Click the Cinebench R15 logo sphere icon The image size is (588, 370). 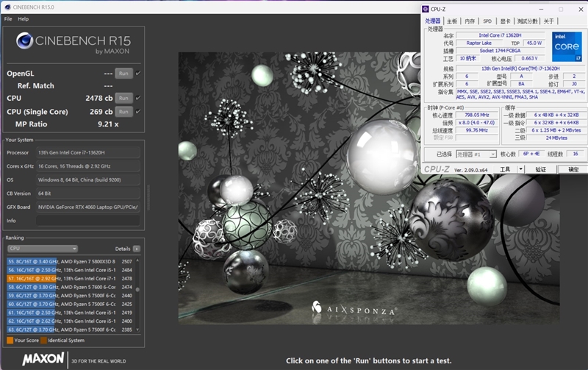click(25, 40)
